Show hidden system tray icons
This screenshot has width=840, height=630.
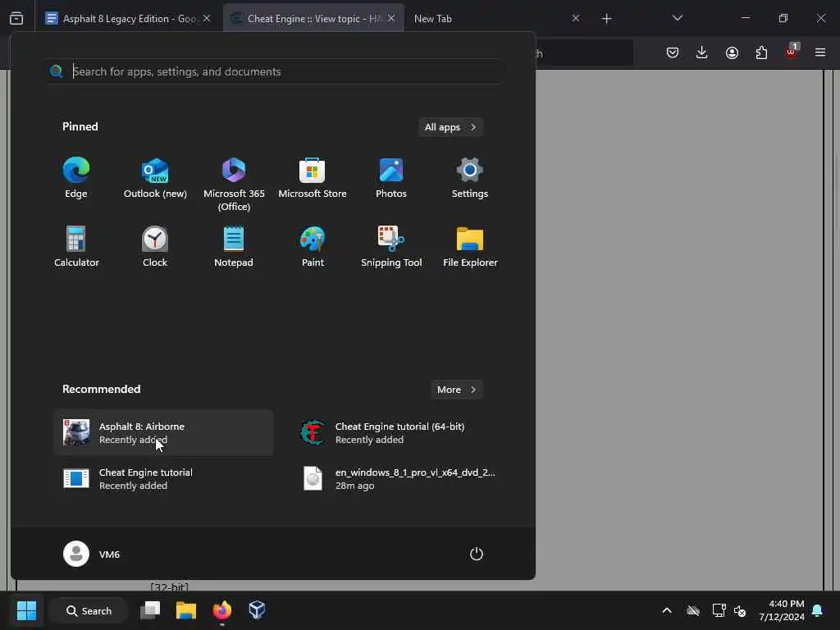coord(667,610)
